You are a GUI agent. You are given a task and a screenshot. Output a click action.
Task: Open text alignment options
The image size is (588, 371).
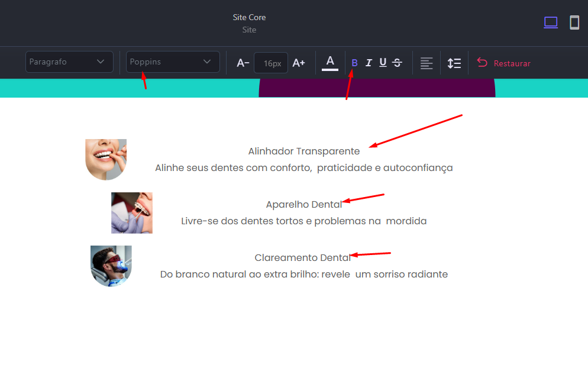click(x=427, y=63)
